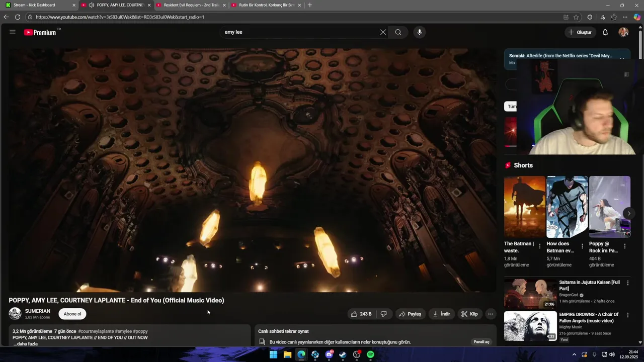This screenshot has height=362, width=644.
Task: Add page to favorites star icon
Action: pyautogui.click(x=576, y=17)
